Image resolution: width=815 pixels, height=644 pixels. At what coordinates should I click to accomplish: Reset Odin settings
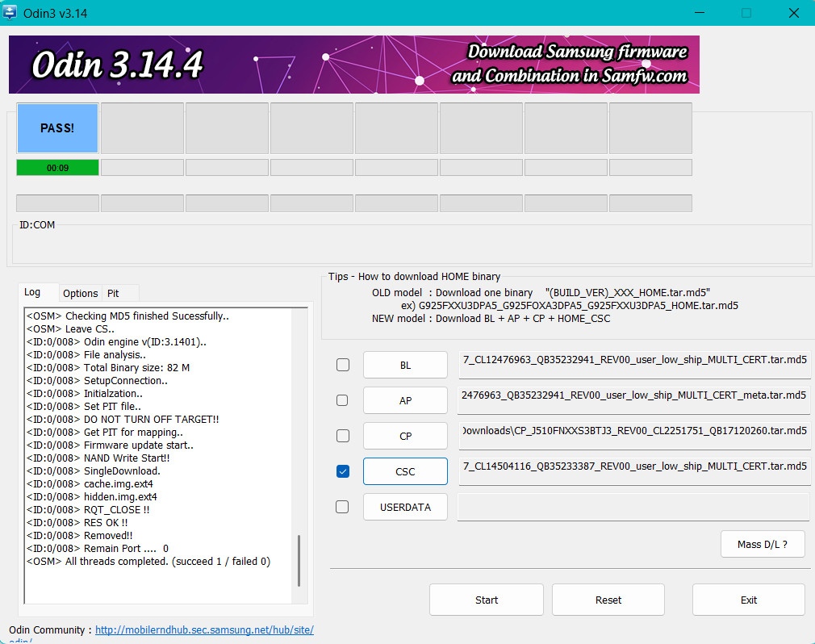coord(608,600)
